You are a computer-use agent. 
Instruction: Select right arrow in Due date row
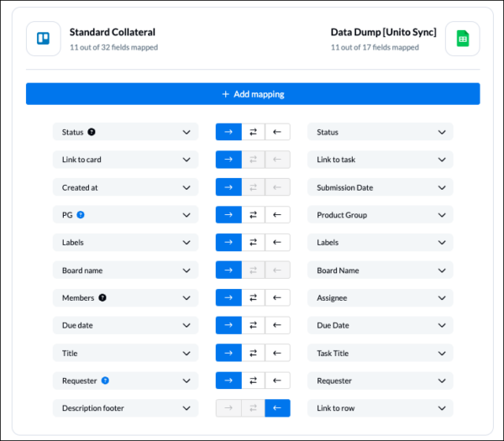tap(228, 325)
